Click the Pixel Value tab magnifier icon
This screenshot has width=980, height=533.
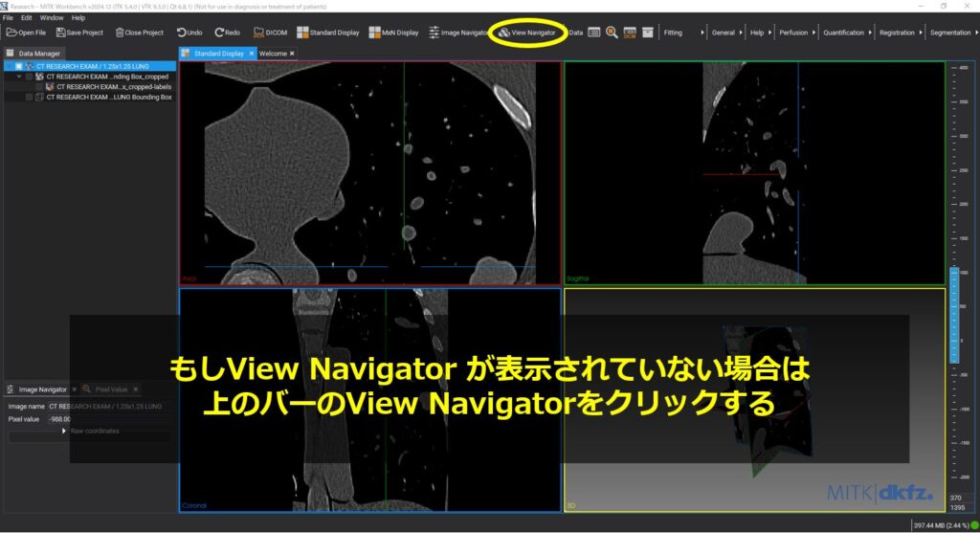(86, 389)
